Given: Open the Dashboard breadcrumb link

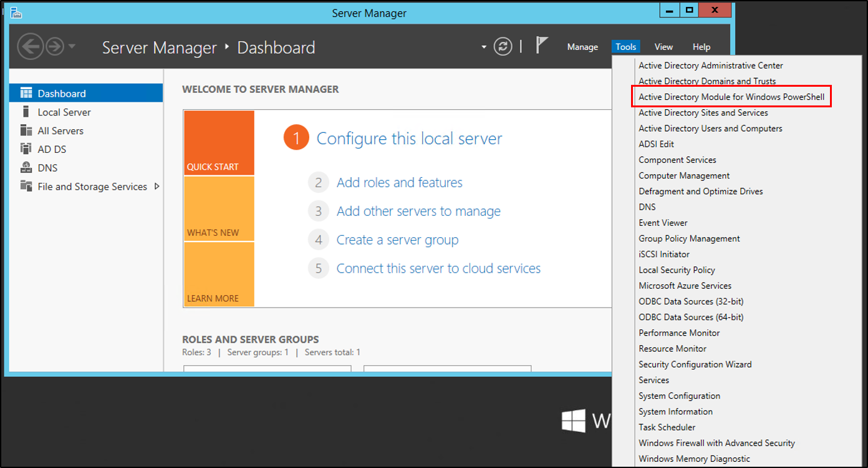Looking at the screenshot, I should tap(276, 47).
